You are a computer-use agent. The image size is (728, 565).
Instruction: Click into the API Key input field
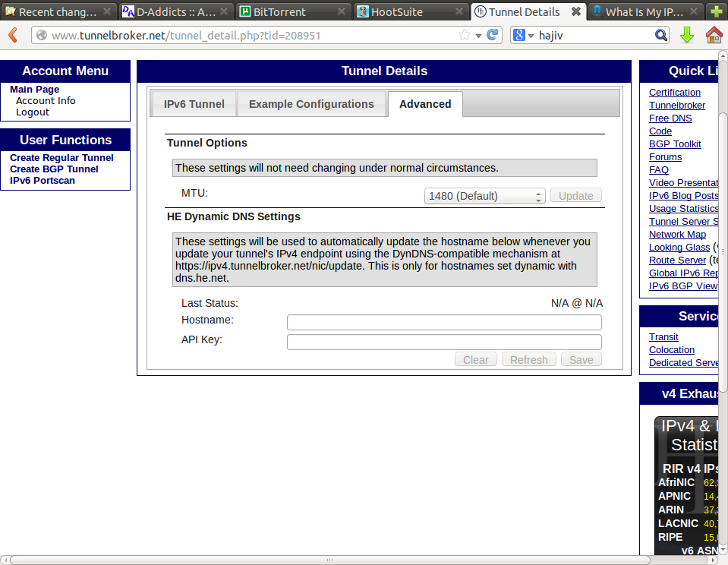point(444,342)
